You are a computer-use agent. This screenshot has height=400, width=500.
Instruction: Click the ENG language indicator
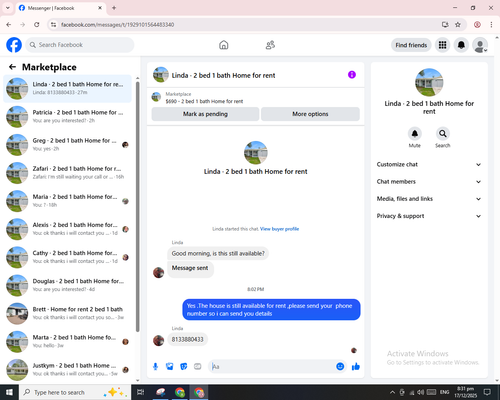[x=444, y=392]
